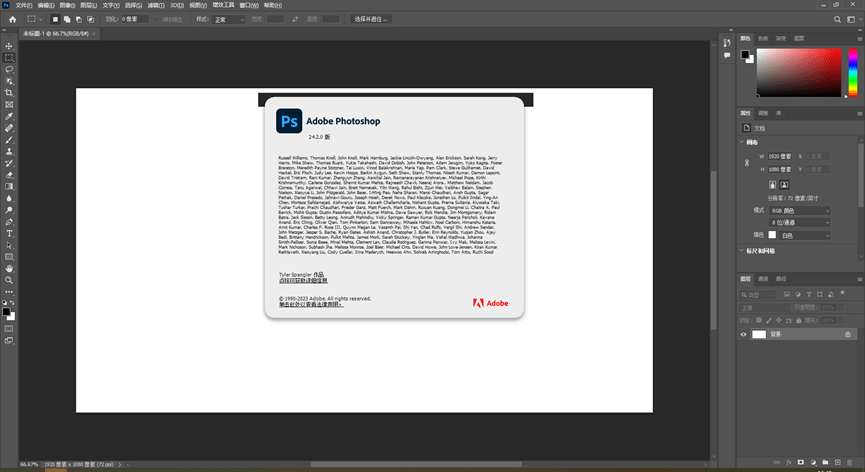
Task: Select the Clone Stamp tool
Action: (x=9, y=152)
